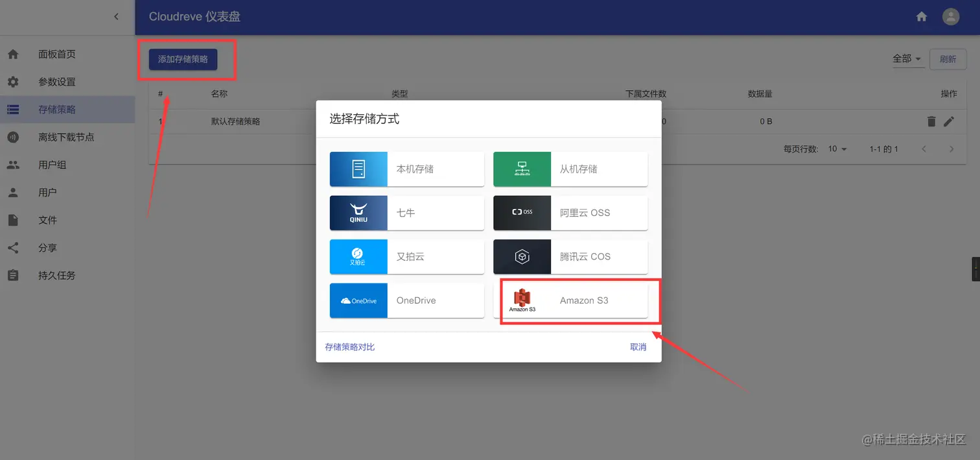Screen dimensions: 980x460
Task: Delete the default storage policy (trash icon)
Action: tap(931, 121)
